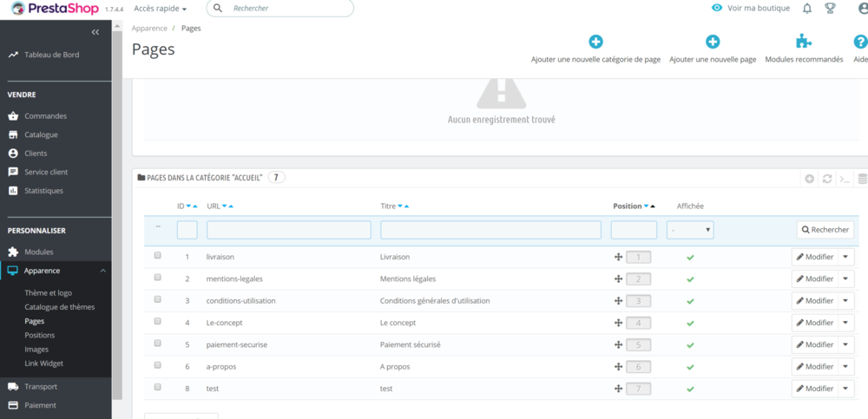The width and height of the screenshot is (868, 419).
Task: Open the dropdown arrow next to Modifier for a-propos
Action: 846,366
